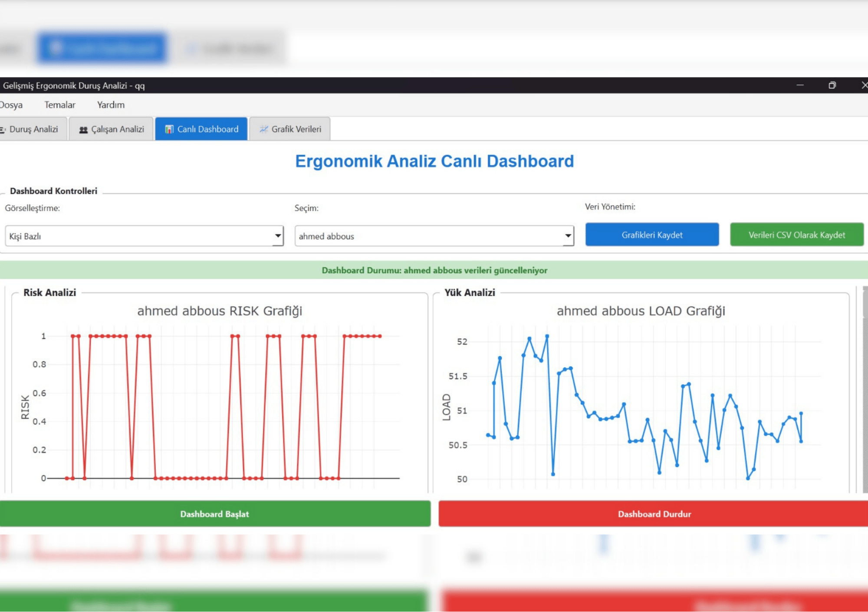
Task: Select the Canlı Dashboard tab
Action: pos(201,129)
